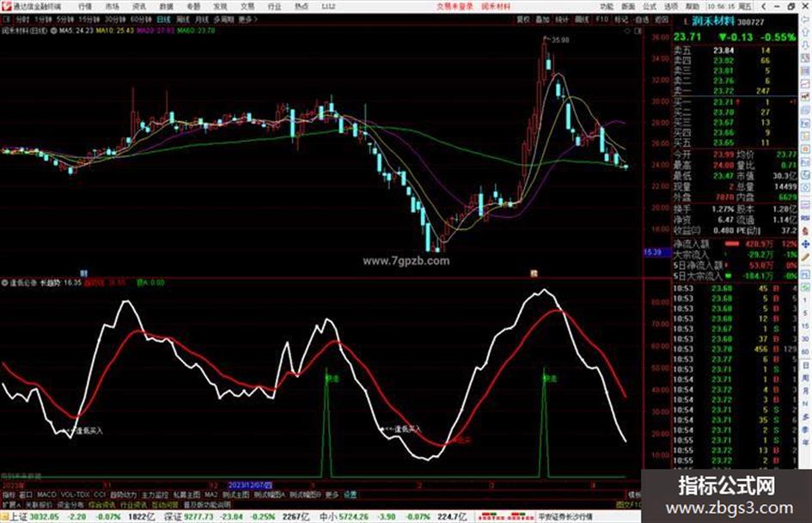Open 设置 in indicator tab bar

pos(350,495)
